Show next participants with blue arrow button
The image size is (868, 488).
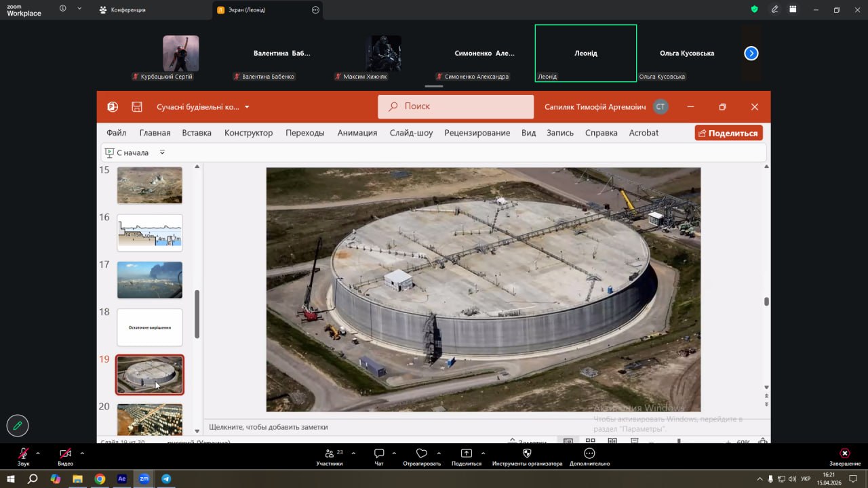coord(751,54)
